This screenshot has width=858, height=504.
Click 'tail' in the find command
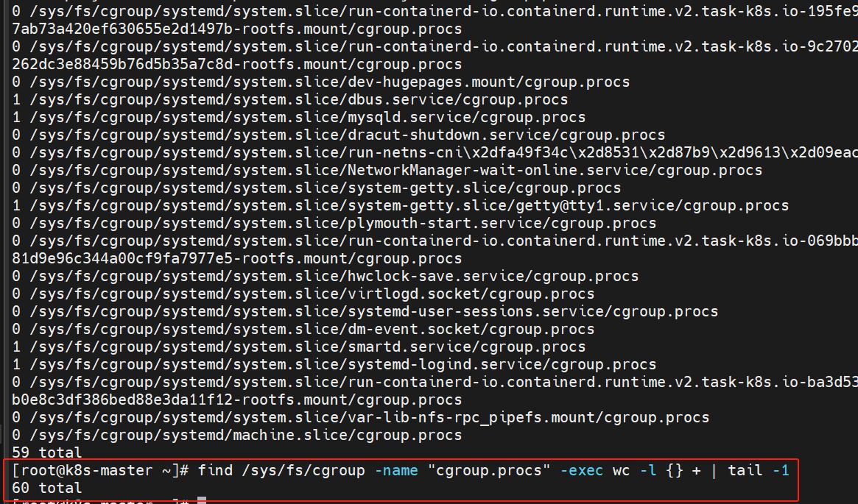[x=745, y=470]
